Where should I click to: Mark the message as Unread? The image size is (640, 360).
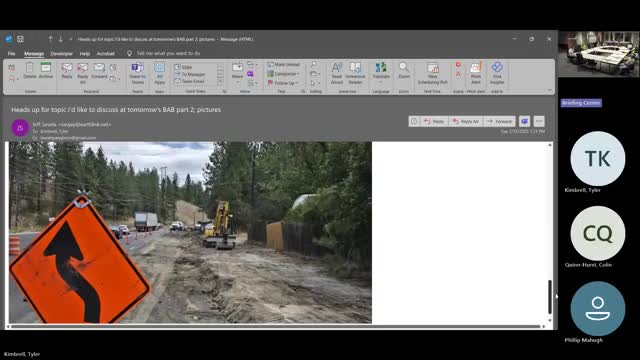(284, 64)
